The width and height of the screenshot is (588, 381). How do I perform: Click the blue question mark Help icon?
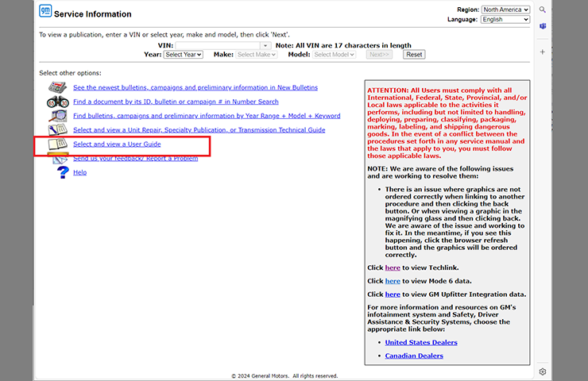pos(63,172)
